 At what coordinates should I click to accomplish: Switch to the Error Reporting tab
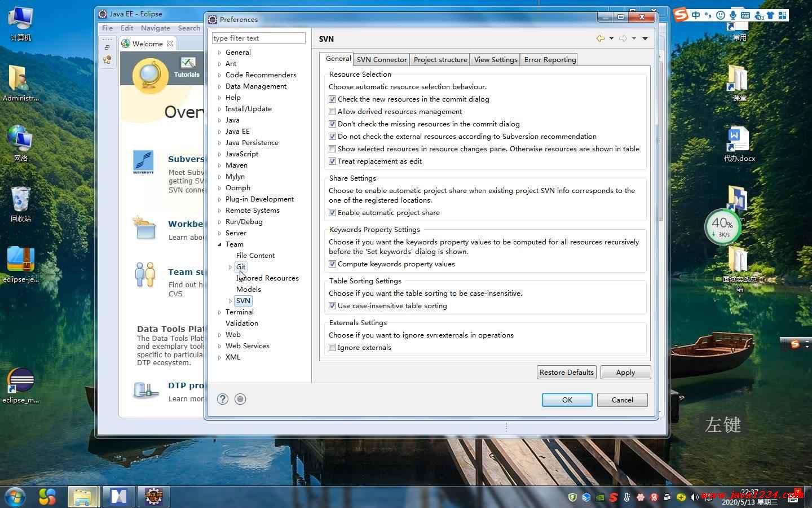click(550, 59)
